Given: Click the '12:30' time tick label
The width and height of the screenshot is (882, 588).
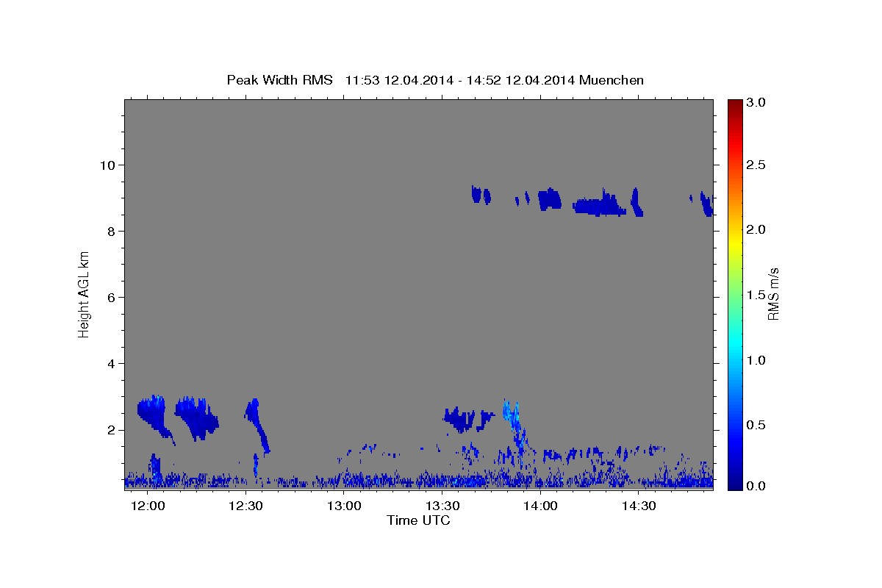Looking at the screenshot, I should (246, 506).
